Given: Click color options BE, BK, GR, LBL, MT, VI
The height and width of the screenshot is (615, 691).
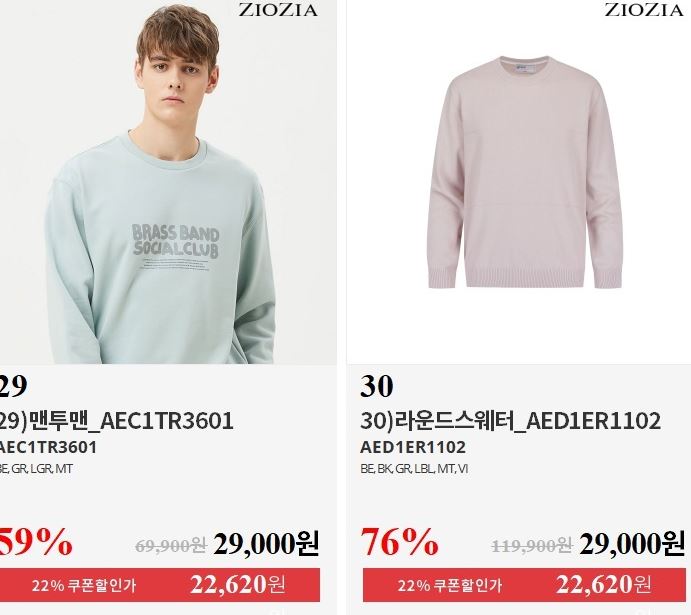Looking at the screenshot, I should click(x=414, y=469).
